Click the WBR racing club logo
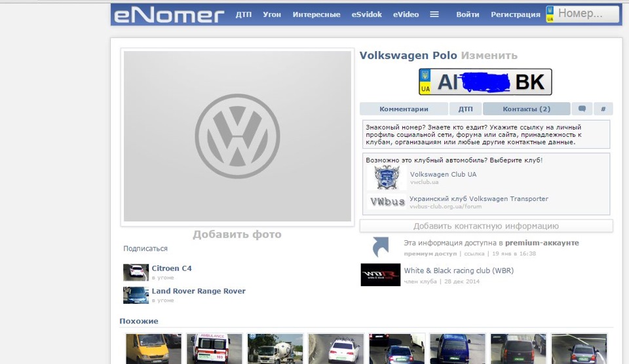Screen dimensions: 629x364 tap(380, 274)
